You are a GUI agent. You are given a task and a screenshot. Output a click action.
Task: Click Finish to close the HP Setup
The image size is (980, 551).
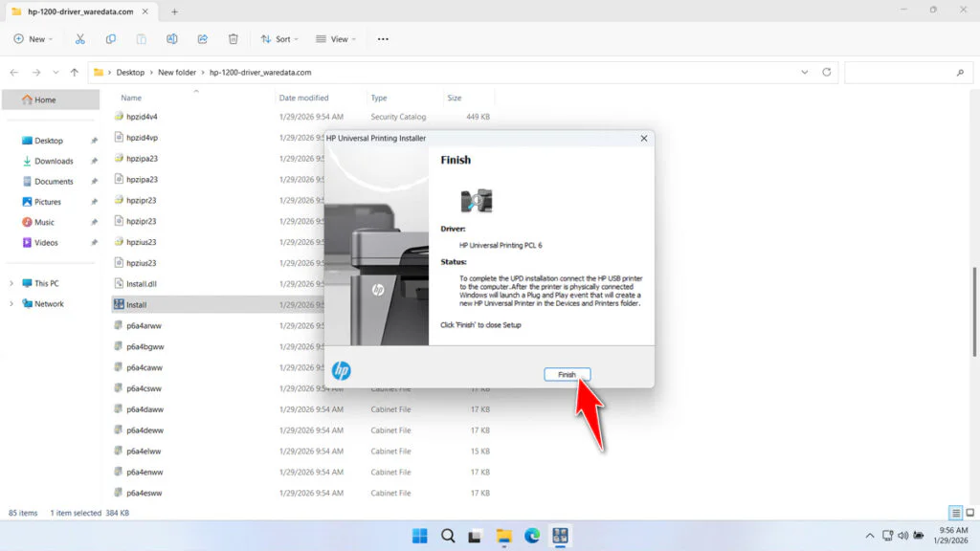568,374
